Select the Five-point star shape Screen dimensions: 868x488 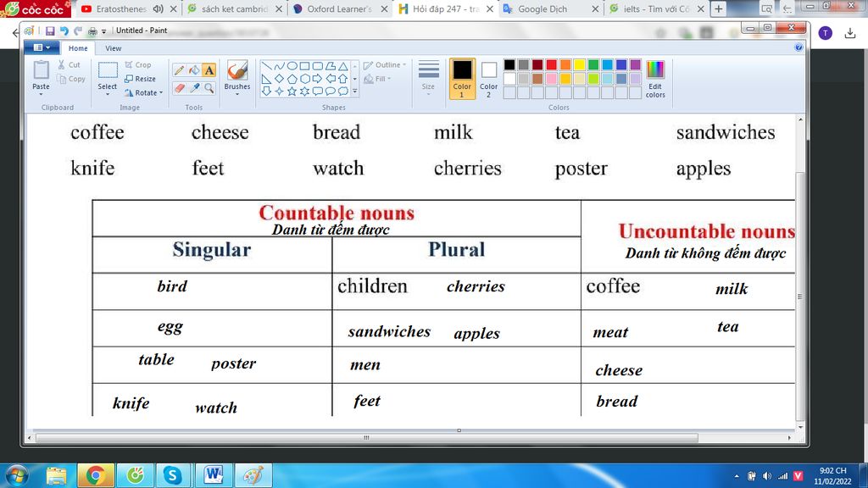tap(292, 91)
